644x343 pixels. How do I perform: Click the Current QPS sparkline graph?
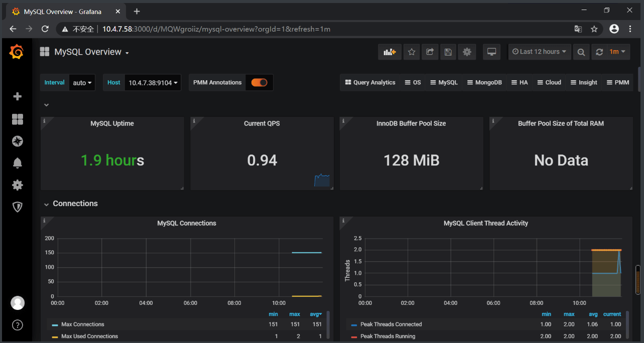(322, 181)
